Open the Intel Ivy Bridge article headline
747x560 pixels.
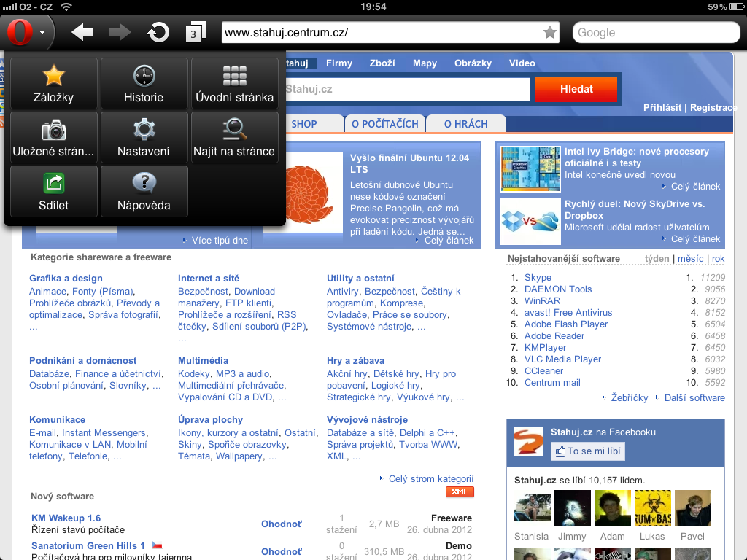pyautogui.click(x=636, y=157)
